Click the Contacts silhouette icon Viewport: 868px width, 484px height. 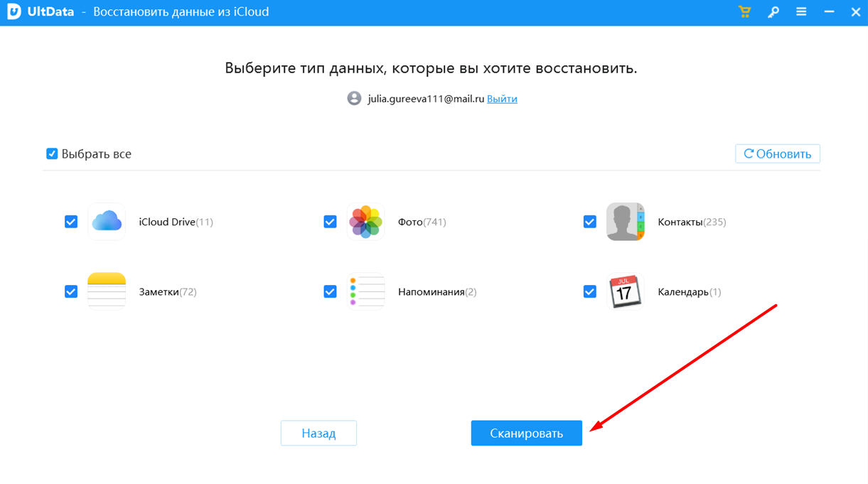click(625, 222)
